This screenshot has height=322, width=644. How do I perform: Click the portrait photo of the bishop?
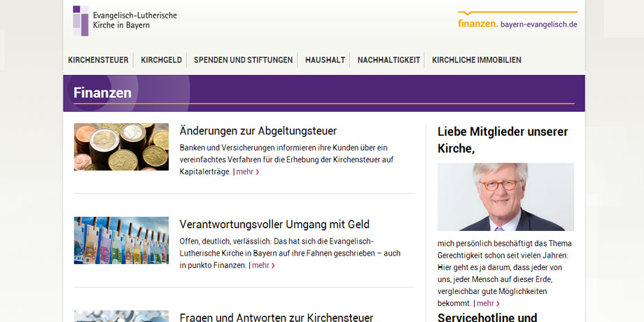coord(505,197)
